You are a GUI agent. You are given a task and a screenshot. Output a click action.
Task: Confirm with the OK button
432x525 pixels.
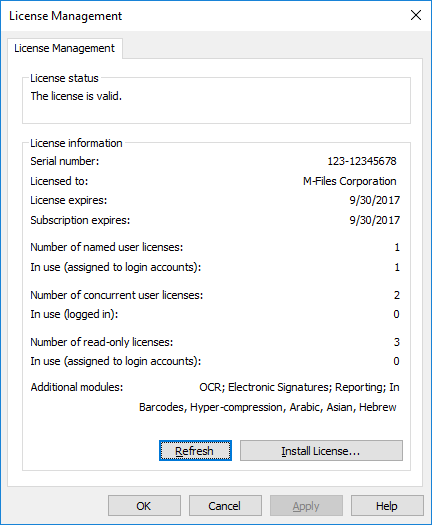(144, 506)
